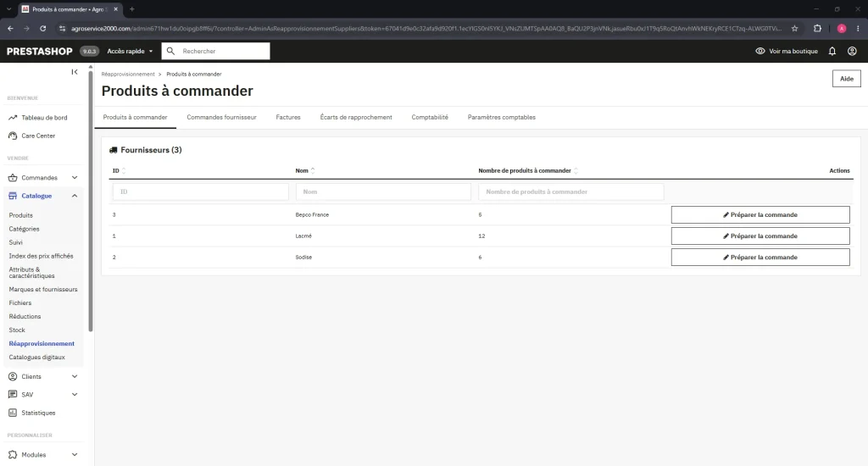The height and width of the screenshot is (466, 868).
Task: Open Paramètres comptables tab
Action: click(x=502, y=117)
